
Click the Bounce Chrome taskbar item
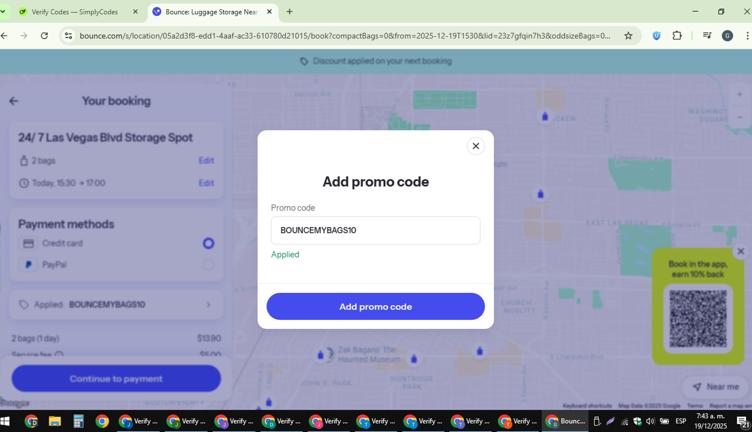click(x=565, y=421)
